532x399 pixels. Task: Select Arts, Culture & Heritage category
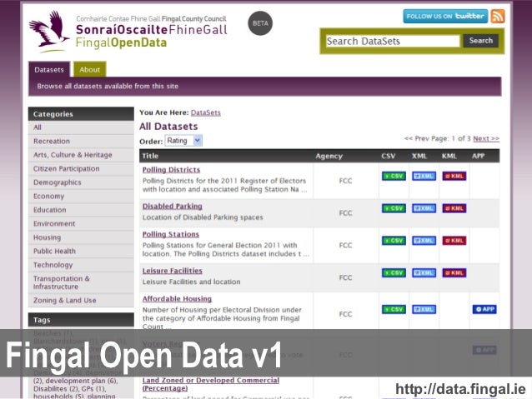coord(81,155)
